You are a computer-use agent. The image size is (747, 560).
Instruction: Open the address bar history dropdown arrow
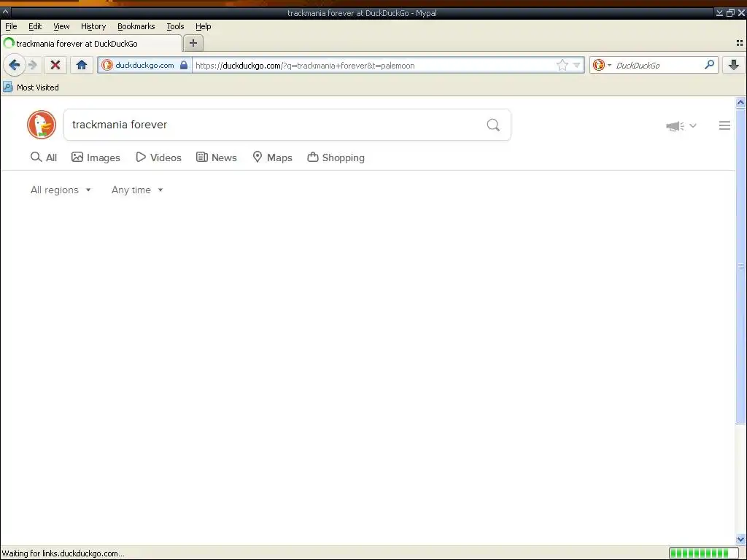point(576,65)
